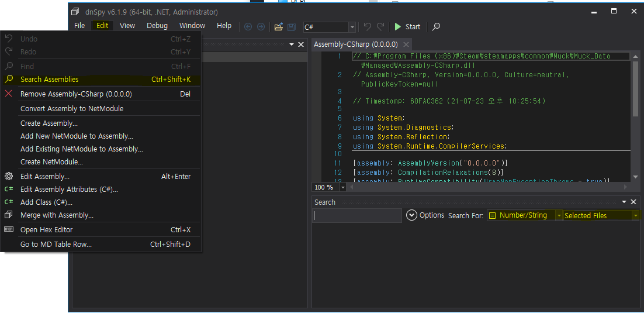
Task: Open the 100 % zoom dropdown
Action: click(343, 187)
